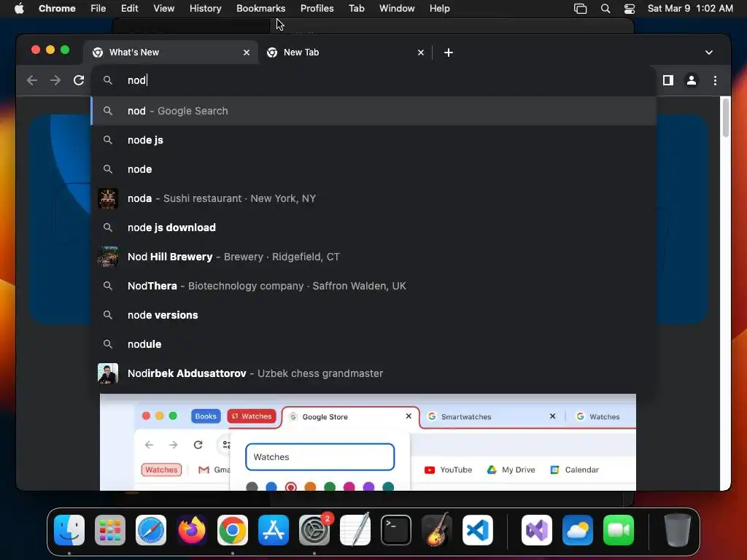Close the New Tab tab
This screenshot has height=560, width=747.
421,52
